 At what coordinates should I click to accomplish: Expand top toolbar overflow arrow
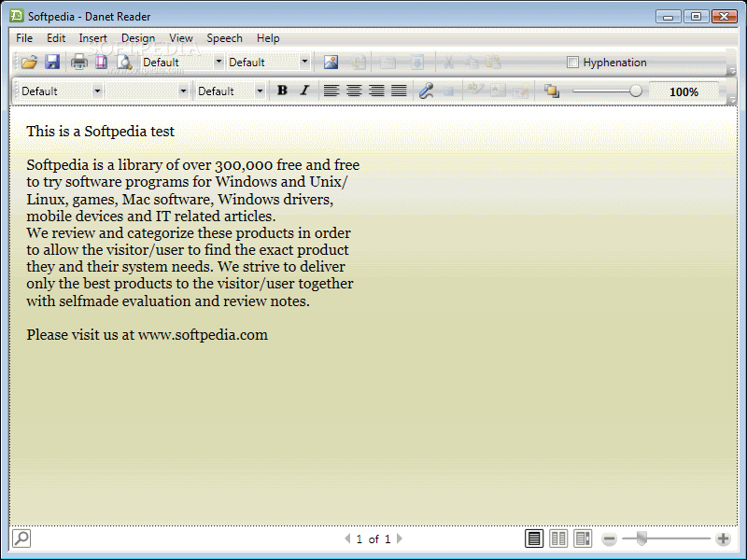pos(732,71)
